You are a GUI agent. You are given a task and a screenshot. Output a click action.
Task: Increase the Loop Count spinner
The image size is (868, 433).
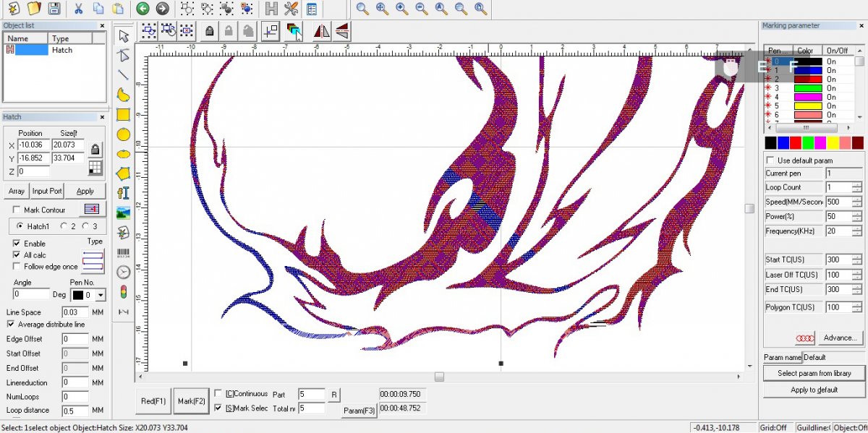click(856, 184)
